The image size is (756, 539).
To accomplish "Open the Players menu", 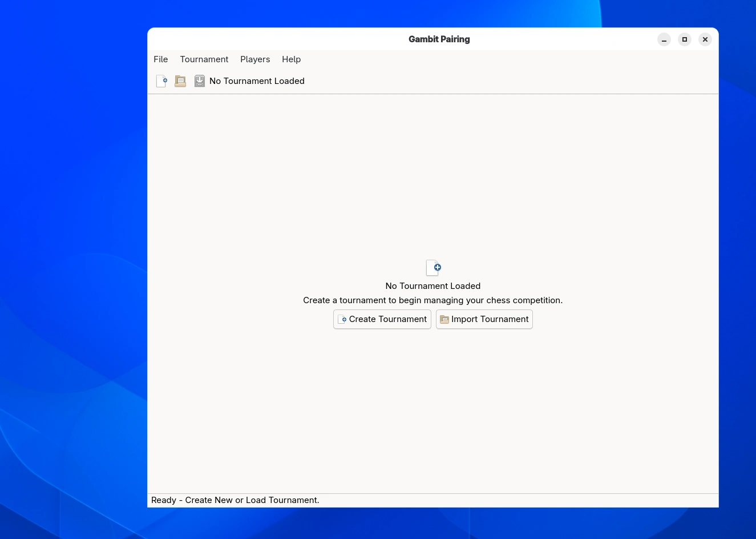I will tap(255, 59).
